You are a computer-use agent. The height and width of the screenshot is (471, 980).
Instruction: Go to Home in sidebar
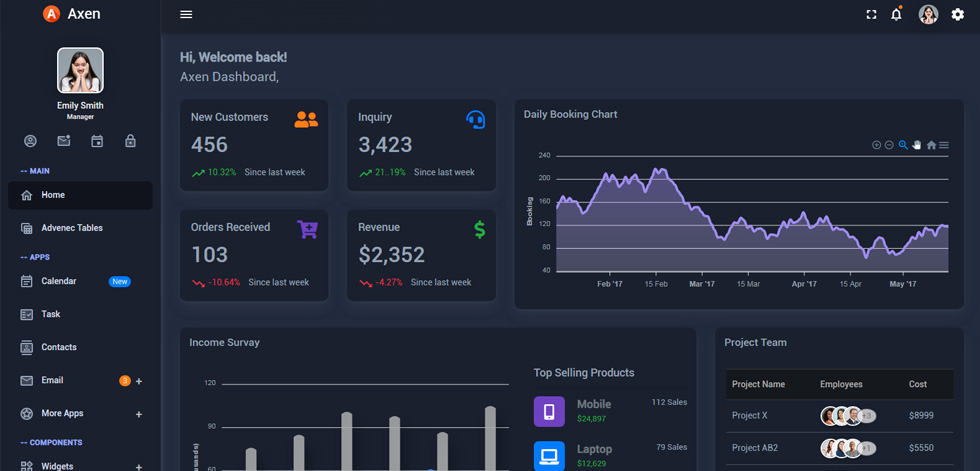click(81, 195)
